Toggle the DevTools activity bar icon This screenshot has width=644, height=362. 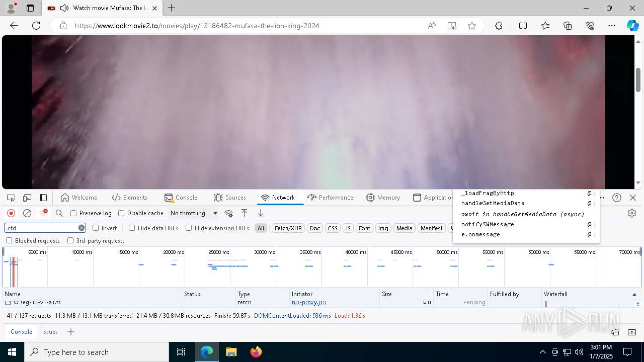(43, 198)
